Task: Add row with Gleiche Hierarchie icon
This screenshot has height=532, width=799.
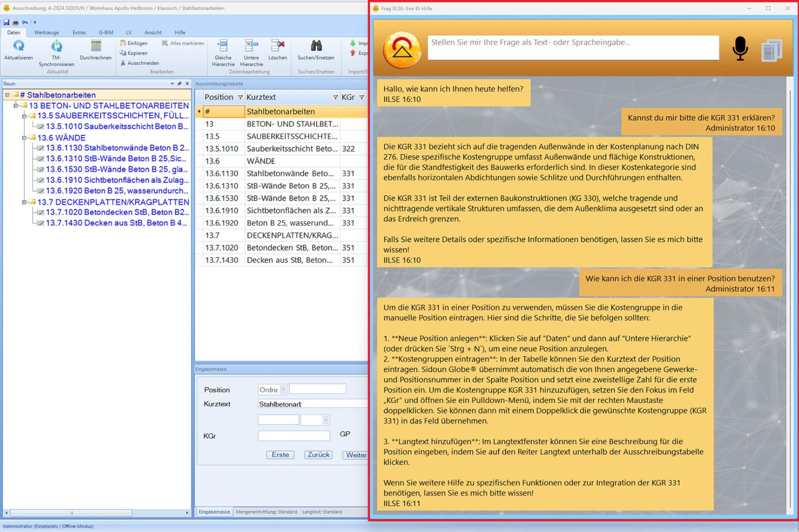Action: click(x=223, y=46)
